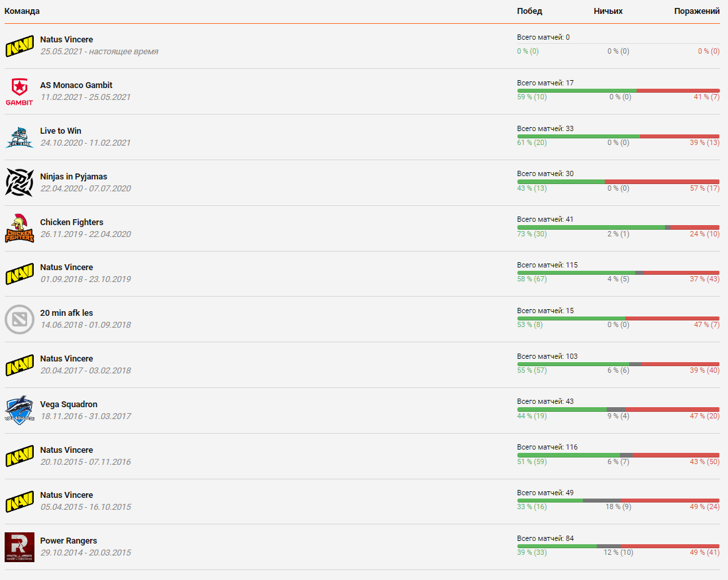Click the text 'Всего матчей: 84'
This screenshot has height=580, width=728.
pyautogui.click(x=546, y=538)
